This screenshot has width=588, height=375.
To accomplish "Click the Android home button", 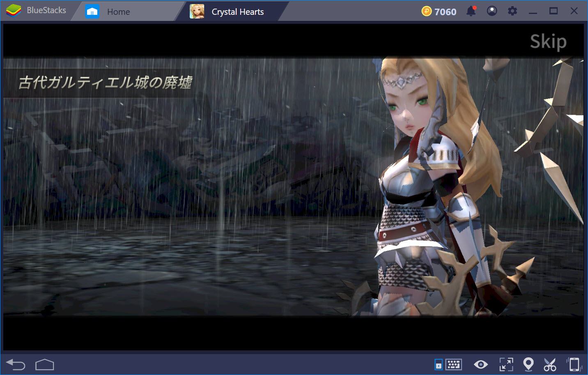I will point(45,364).
